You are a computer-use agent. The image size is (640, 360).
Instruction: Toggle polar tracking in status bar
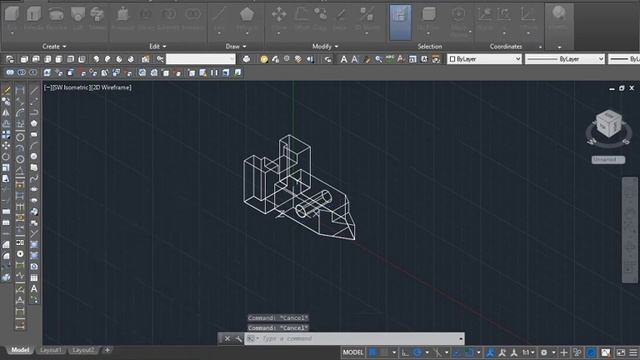click(417, 352)
